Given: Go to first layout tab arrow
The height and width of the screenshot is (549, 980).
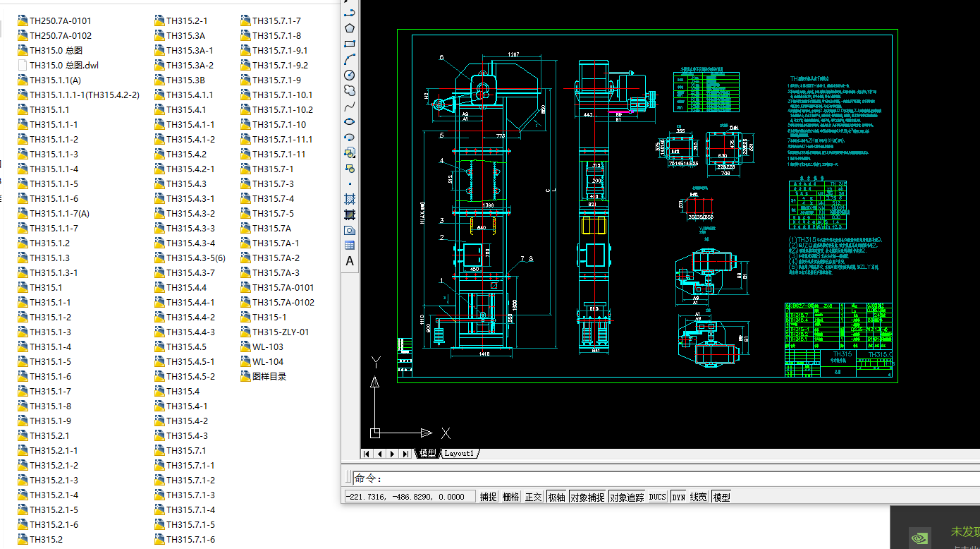Looking at the screenshot, I should pos(367,454).
